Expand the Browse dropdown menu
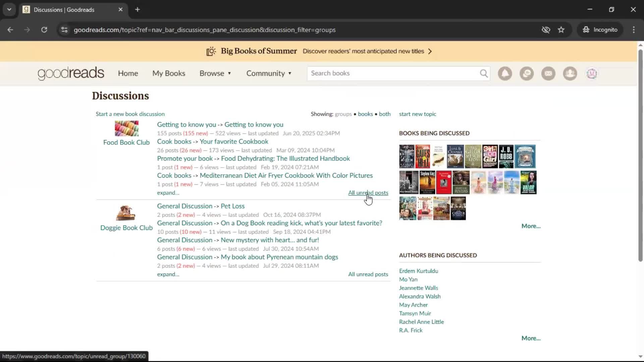Viewport: 644px width, 362px height. click(x=215, y=73)
